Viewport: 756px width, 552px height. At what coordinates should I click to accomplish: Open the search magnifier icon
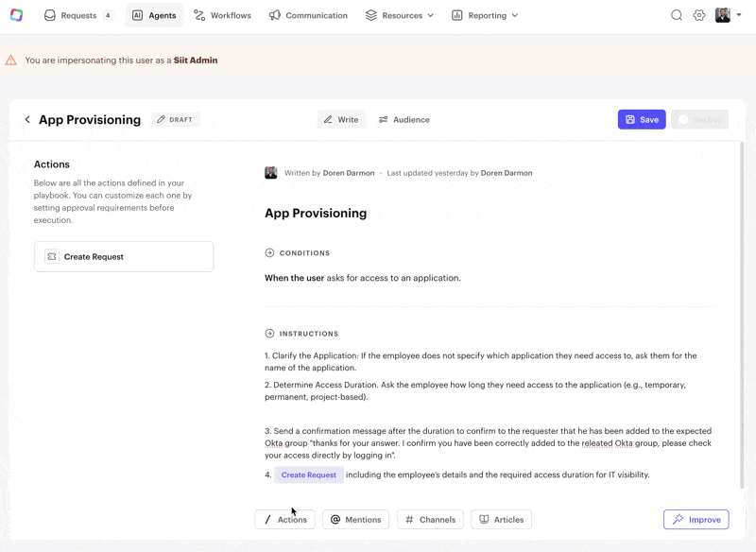pos(677,15)
